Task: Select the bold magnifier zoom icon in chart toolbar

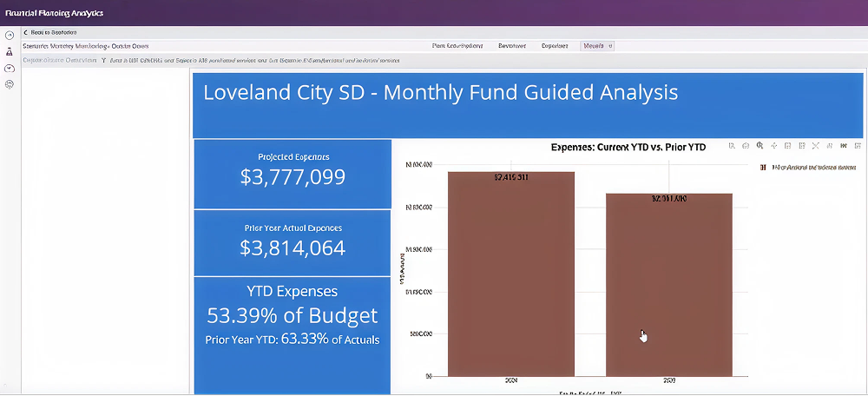Action: click(x=760, y=145)
